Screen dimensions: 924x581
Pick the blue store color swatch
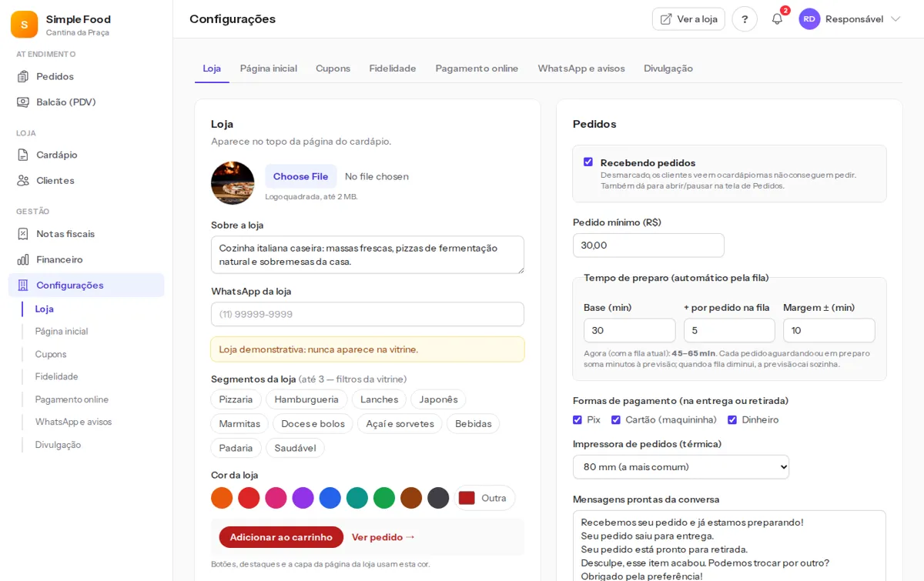pos(330,498)
